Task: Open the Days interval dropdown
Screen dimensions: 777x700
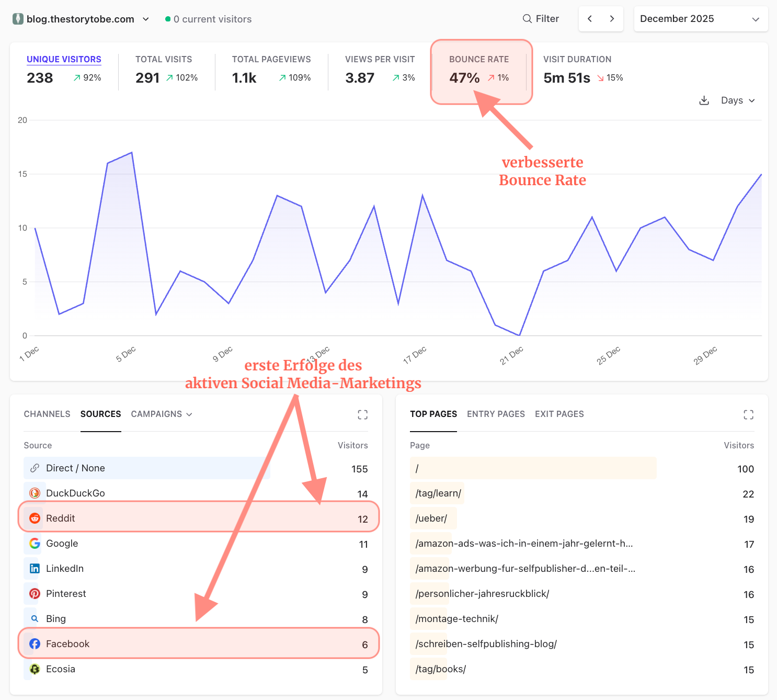Action: tap(738, 100)
